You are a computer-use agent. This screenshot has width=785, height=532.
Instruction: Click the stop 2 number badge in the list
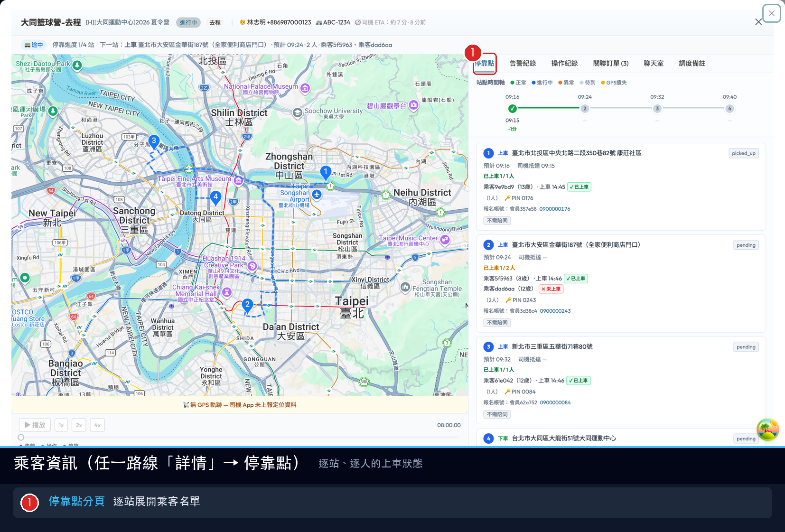pos(488,245)
